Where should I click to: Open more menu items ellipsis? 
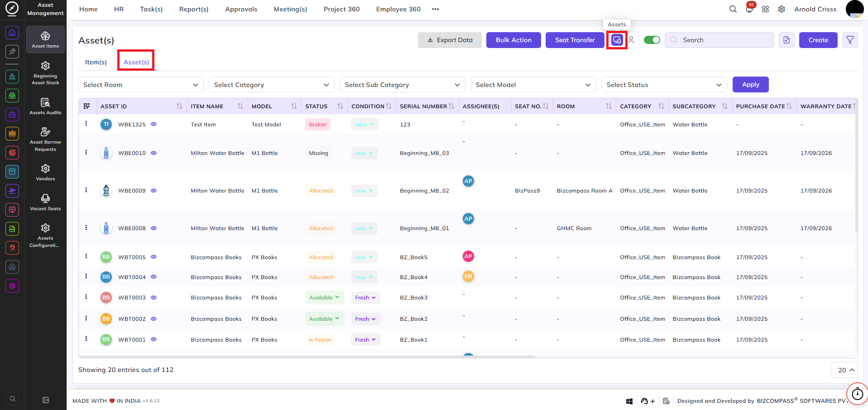coord(435,9)
